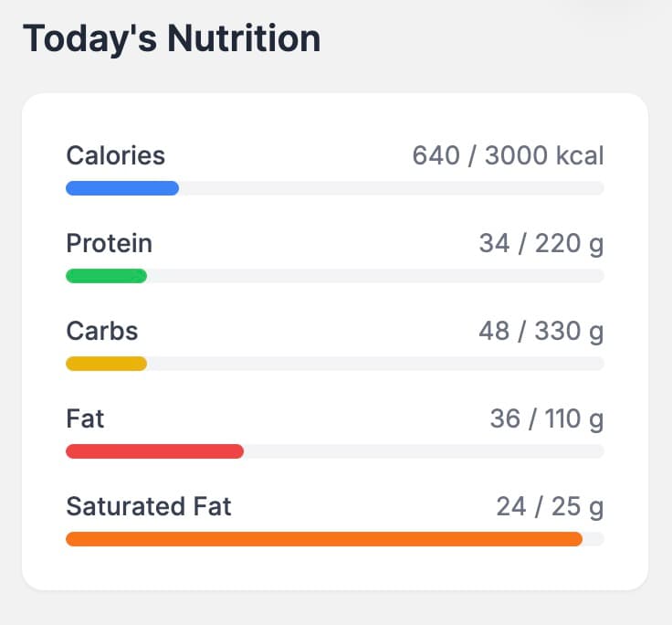Click the 24 / 25 g saturated fat value
Viewport: 672px width, 625px height.
click(551, 506)
